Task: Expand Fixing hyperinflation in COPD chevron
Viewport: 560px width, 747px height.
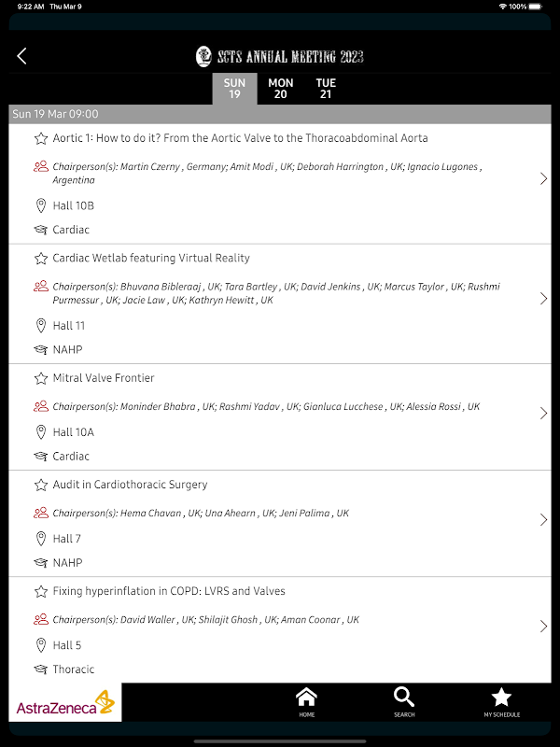Action: [544, 626]
